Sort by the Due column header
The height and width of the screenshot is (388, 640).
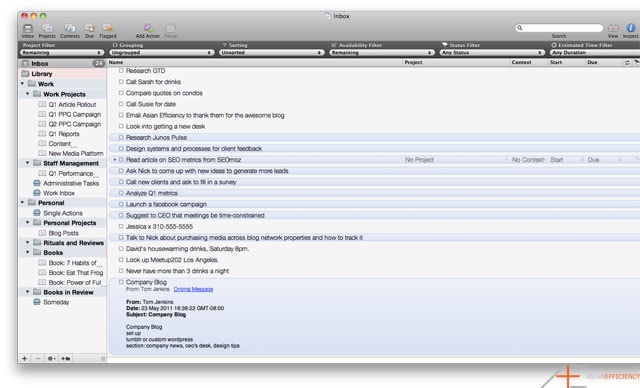(x=603, y=62)
